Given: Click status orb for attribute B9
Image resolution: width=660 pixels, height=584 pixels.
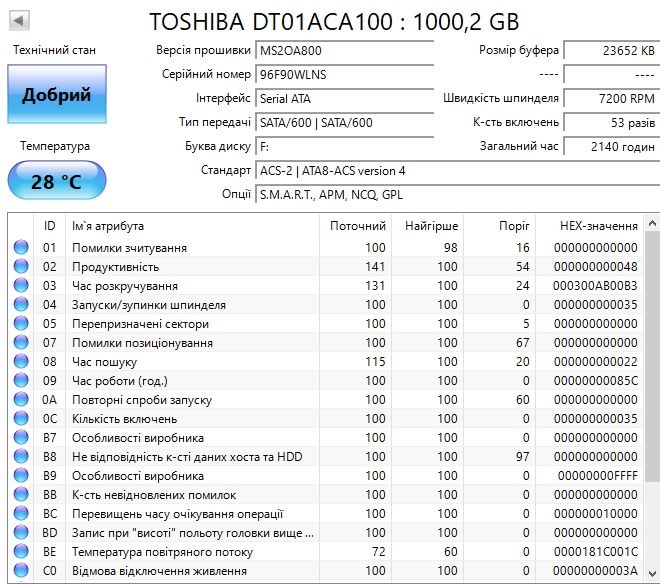Looking at the screenshot, I should [21, 475].
